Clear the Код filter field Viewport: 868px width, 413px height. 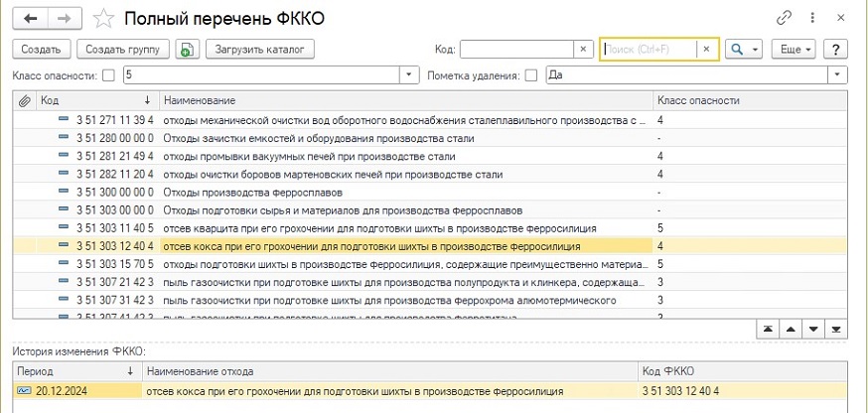582,49
